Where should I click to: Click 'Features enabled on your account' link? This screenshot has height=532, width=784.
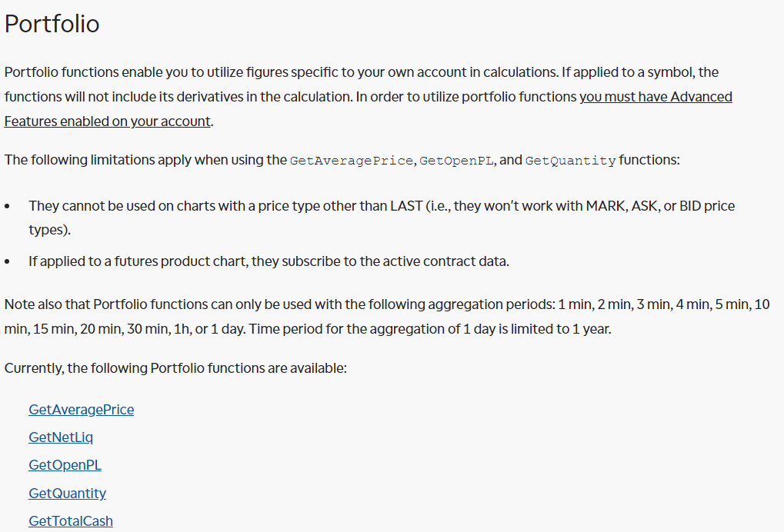108,121
